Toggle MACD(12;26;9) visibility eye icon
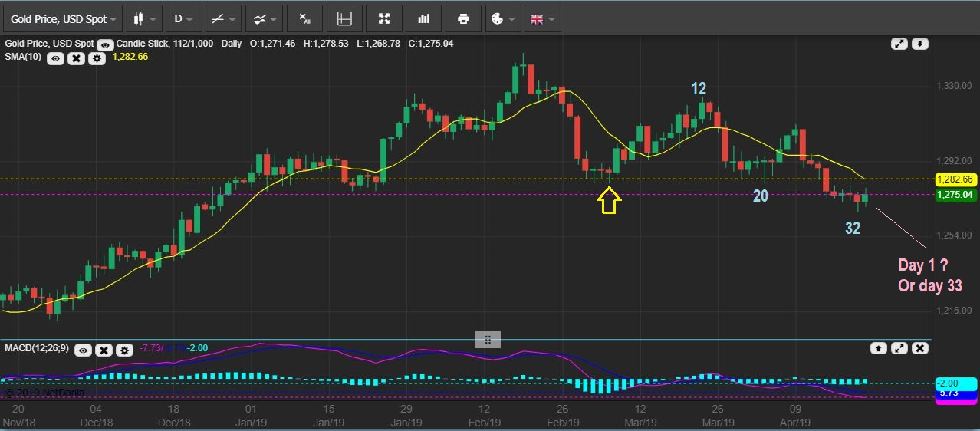This screenshot has width=980, height=431. tap(83, 349)
